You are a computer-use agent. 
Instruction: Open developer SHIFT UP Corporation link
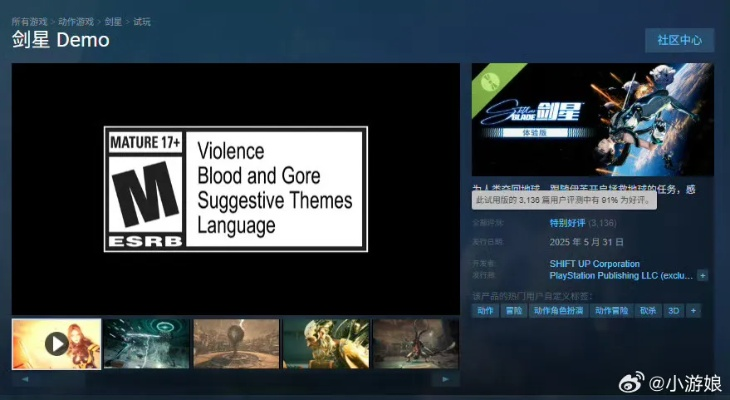click(x=595, y=264)
